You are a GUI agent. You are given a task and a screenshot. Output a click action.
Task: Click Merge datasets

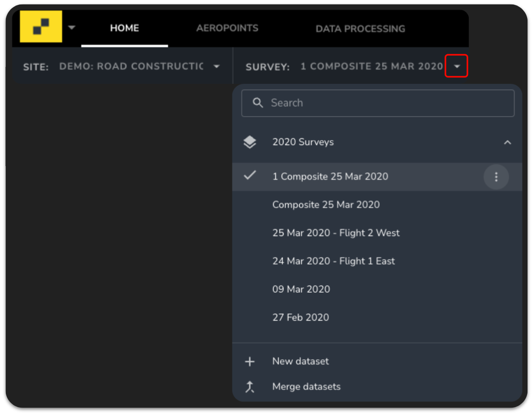[306, 387]
